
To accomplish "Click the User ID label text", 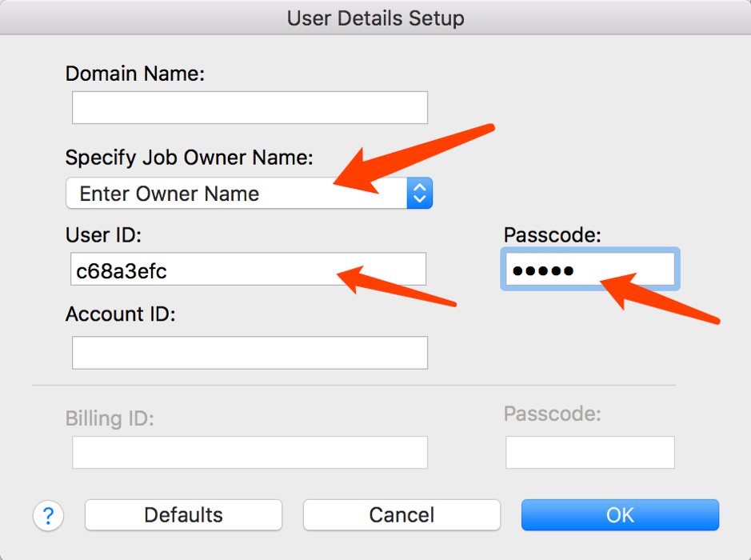I will (x=103, y=234).
